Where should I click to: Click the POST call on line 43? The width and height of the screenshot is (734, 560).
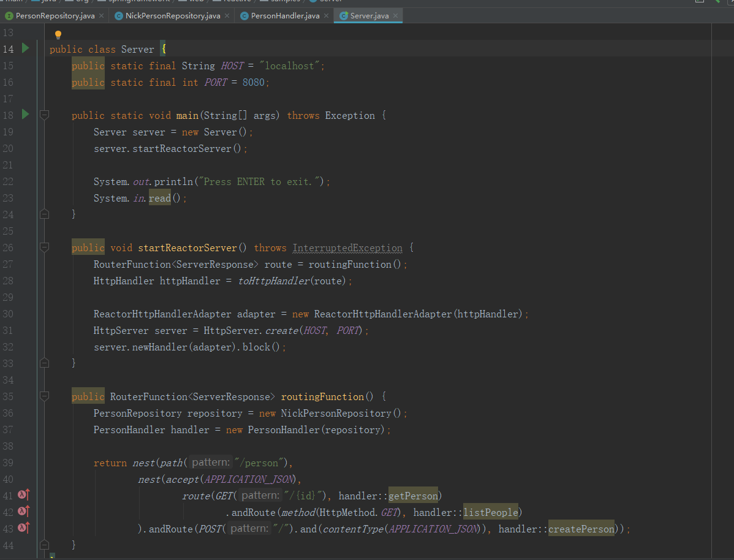210,529
